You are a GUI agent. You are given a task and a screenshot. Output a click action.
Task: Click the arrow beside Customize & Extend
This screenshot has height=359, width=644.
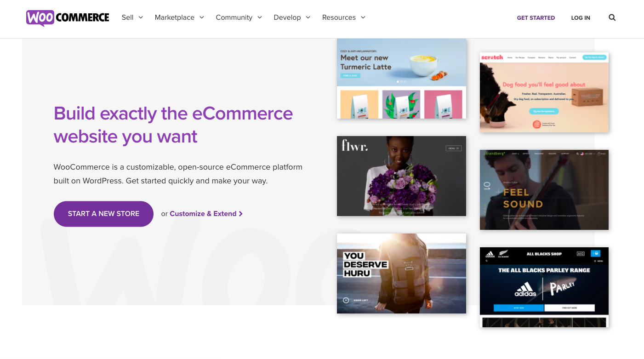[241, 214]
